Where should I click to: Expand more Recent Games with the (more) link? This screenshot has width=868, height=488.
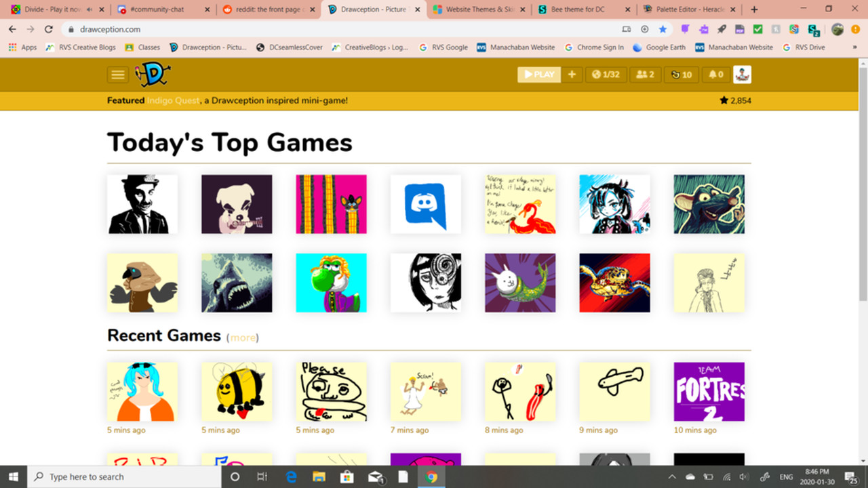242,337
